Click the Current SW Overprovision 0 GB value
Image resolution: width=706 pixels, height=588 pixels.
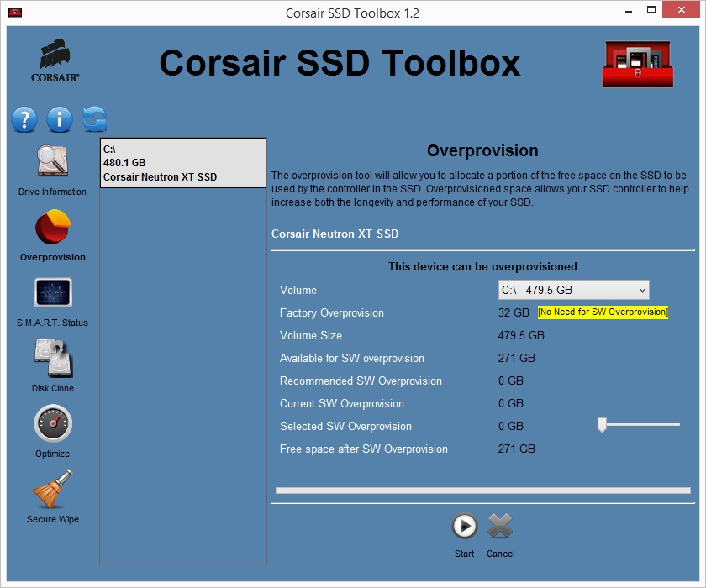[511, 403]
